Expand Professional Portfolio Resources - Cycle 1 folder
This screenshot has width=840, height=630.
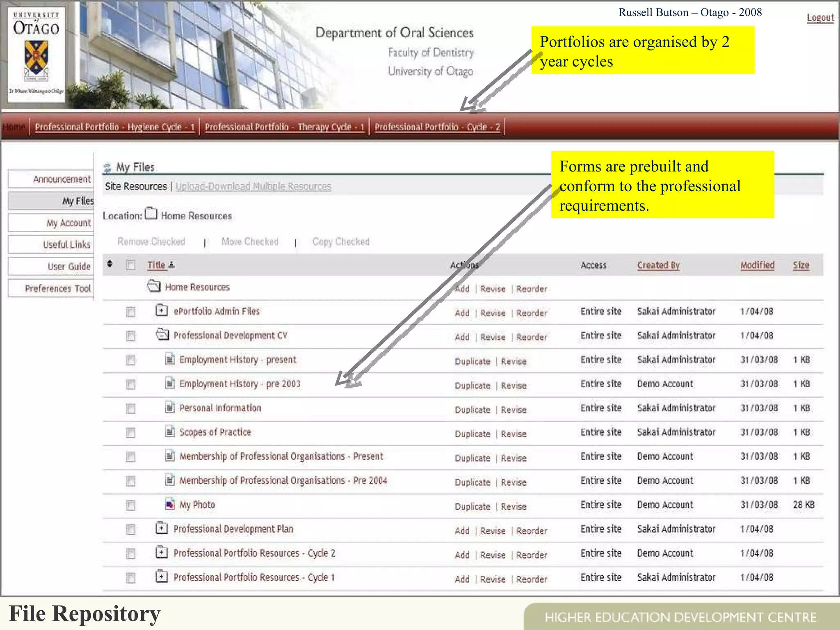[162, 576]
